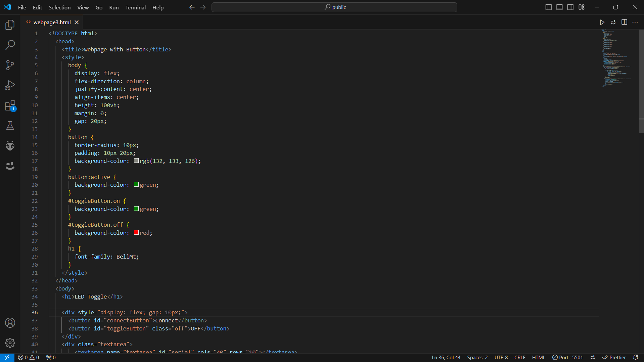Viewport: 644px width, 362px height.
Task: Close the webpage3.html tab
Action: (77, 22)
